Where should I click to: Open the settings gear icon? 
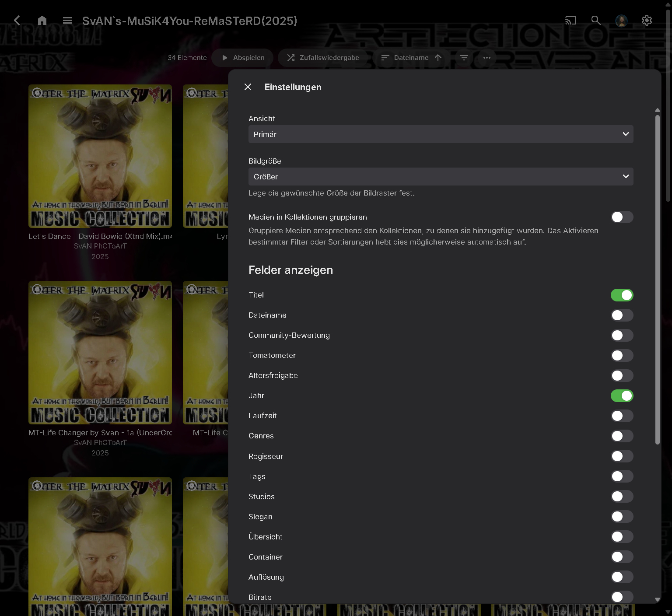(x=647, y=21)
